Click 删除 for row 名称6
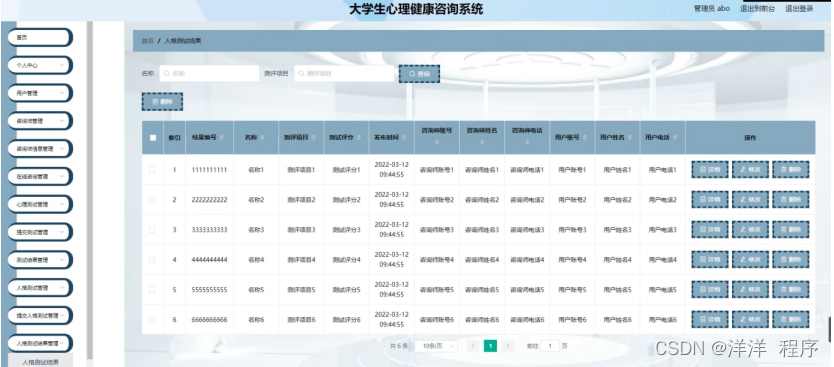This screenshot has height=367, width=834. point(791,320)
